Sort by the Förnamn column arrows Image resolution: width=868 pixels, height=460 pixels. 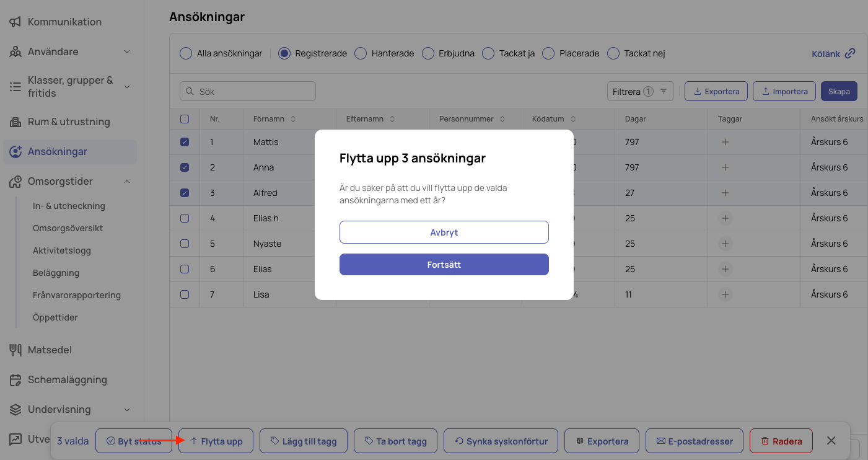click(293, 118)
